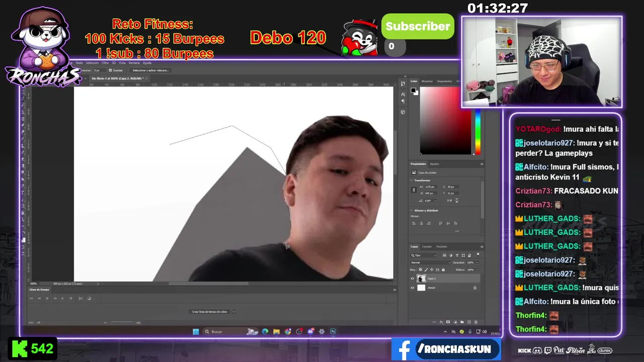Collapse the Alinear y distribuir section
Viewport: 644px width, 362px height.
click(411, 210)
